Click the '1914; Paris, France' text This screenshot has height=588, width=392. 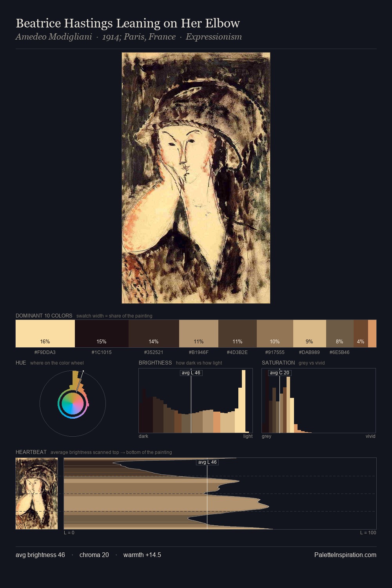[x=139, y=37]
